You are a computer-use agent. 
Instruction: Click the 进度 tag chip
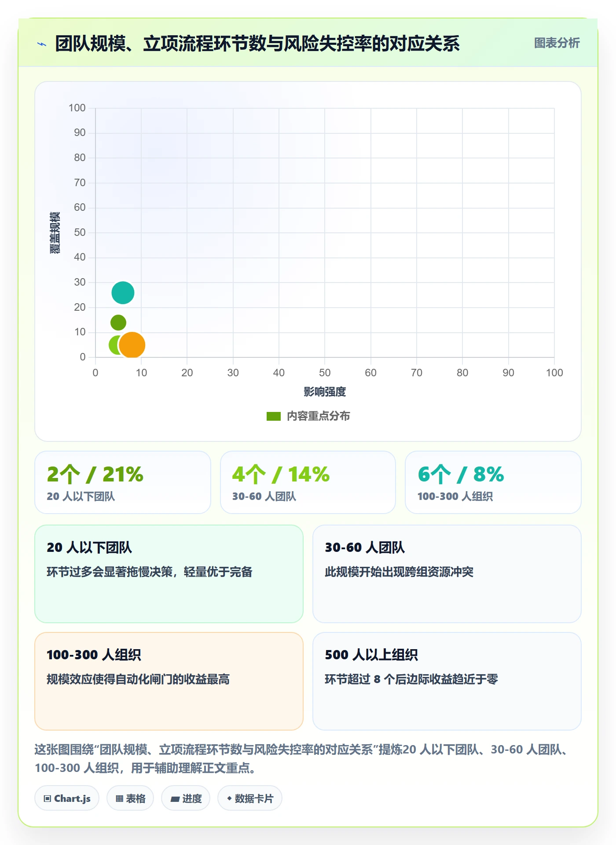click(x=186, y=798)
